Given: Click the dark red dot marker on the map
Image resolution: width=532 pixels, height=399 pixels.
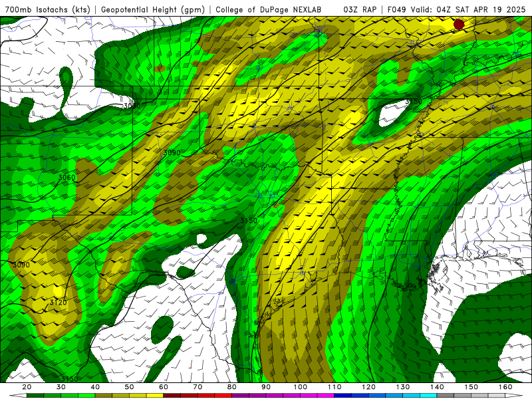Looking at the screenshot, I should tap(459, 25).
